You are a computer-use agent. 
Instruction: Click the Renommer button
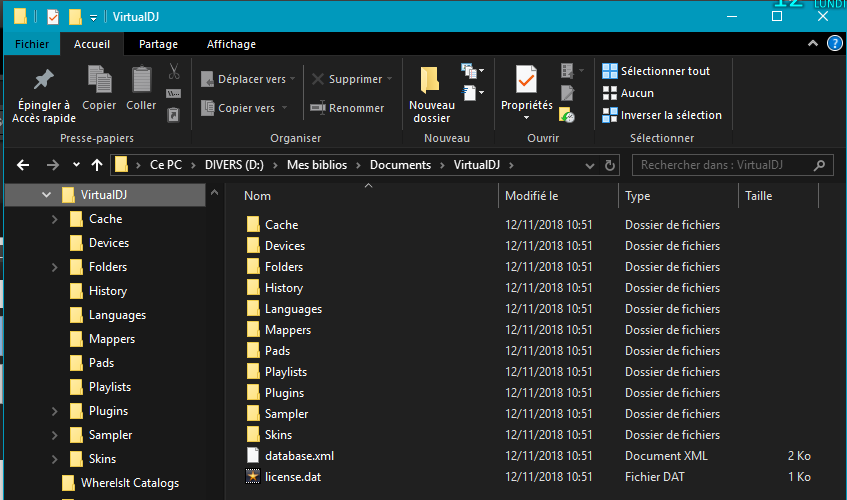click(347, 108)
